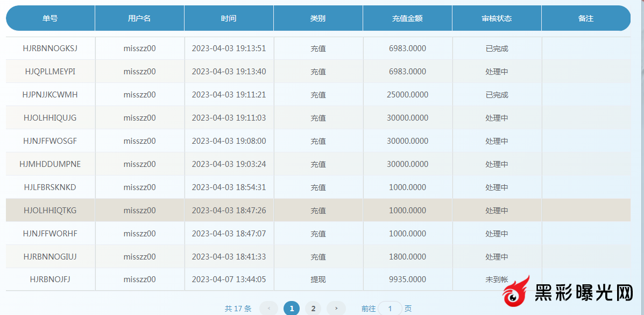Click the 时间 column header

coord(229,18)
